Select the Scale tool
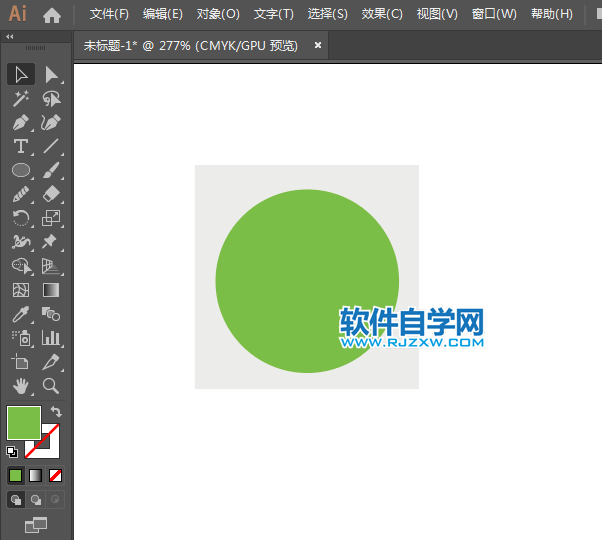 [51, 218]
